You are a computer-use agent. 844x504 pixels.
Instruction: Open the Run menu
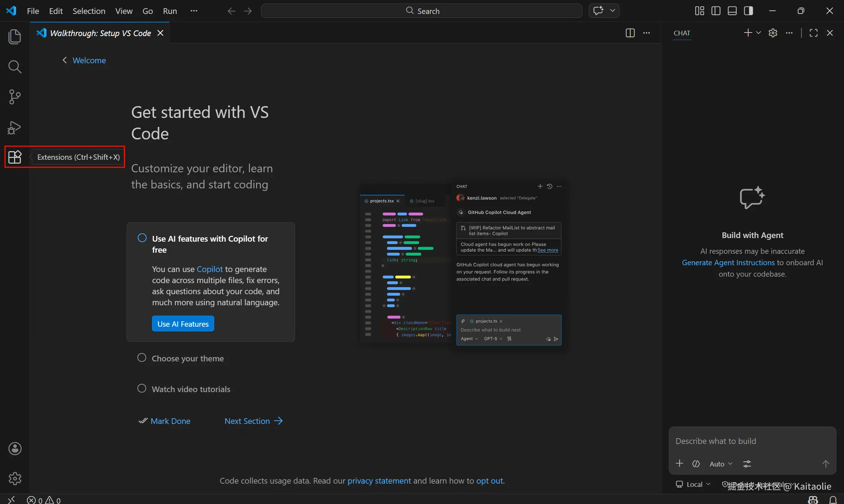coord(170,11)
